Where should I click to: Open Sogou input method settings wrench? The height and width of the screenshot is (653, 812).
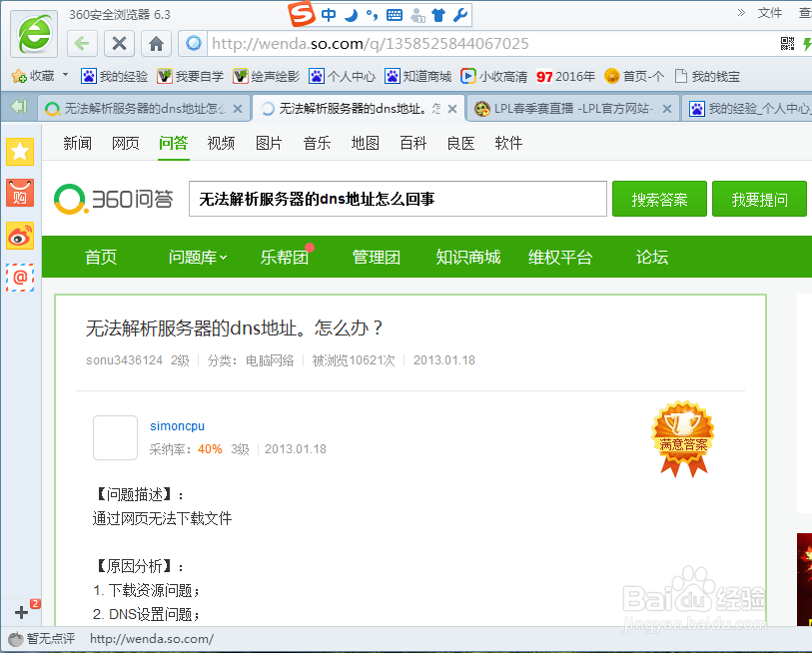click(460, 14)
